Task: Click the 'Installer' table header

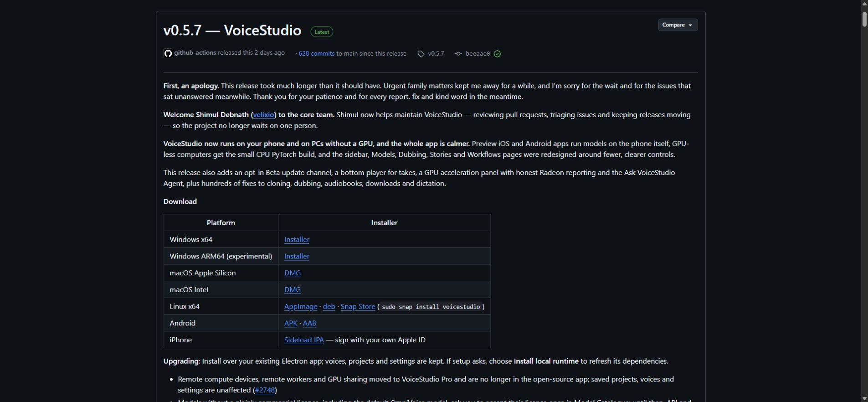Action: (x=384, y=223)
